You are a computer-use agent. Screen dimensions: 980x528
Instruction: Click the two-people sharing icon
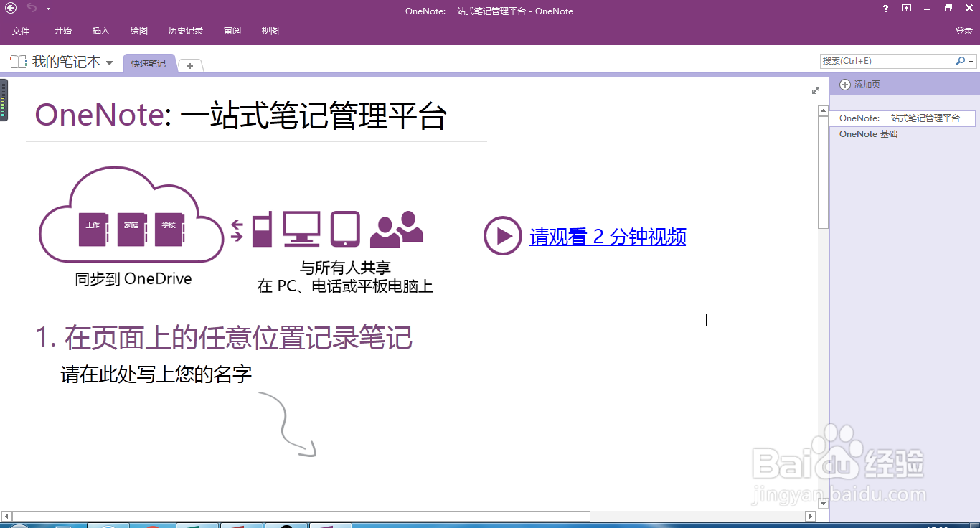pos(396,229)
